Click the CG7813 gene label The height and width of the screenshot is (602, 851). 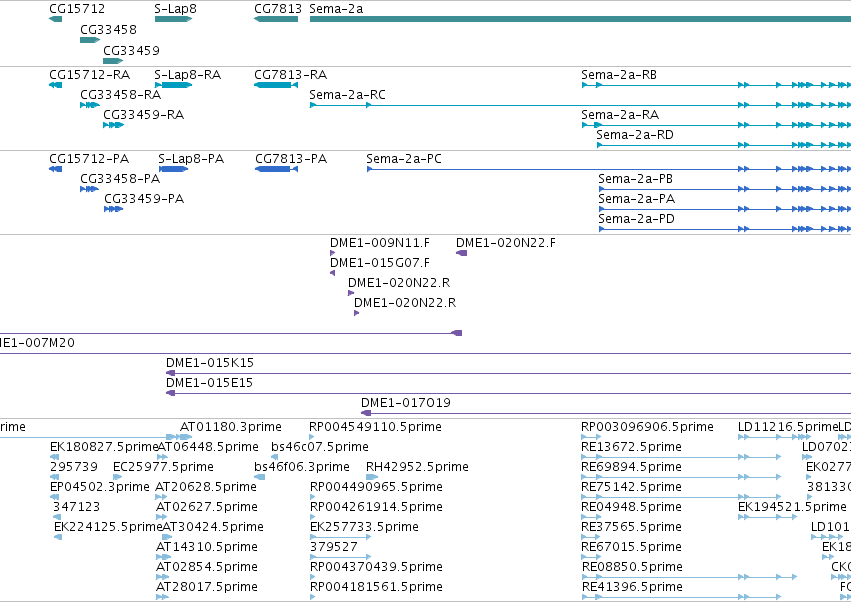pos(278,9)
